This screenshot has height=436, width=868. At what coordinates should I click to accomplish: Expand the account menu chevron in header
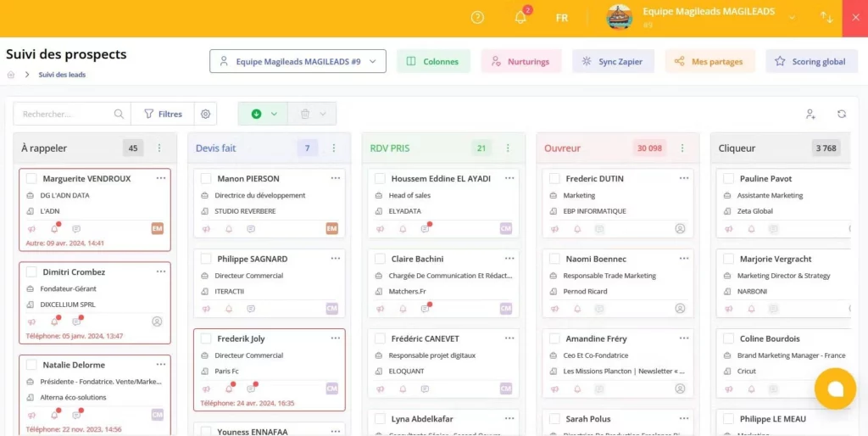pos(792,18)
